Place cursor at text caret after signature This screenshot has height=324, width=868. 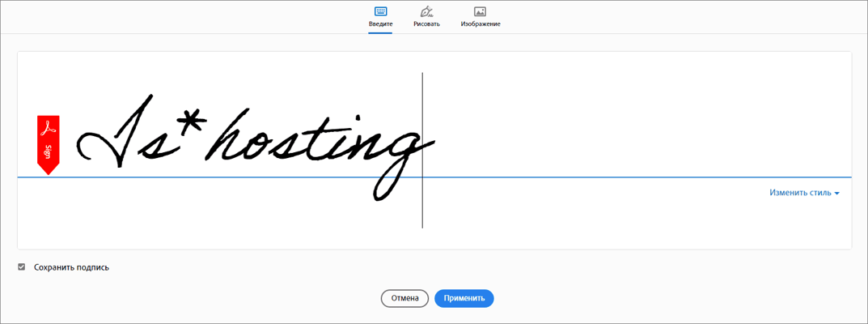tap(422, 150)
